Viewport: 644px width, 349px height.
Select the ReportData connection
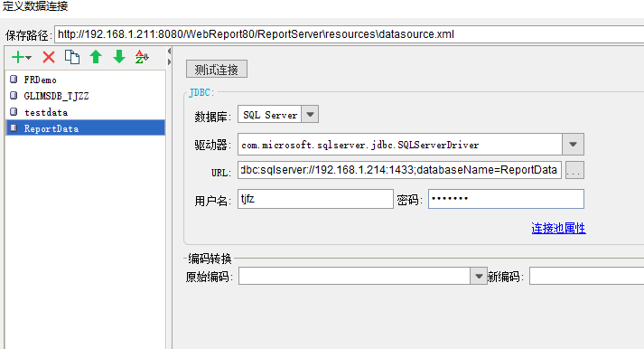[x=86, y=128]
